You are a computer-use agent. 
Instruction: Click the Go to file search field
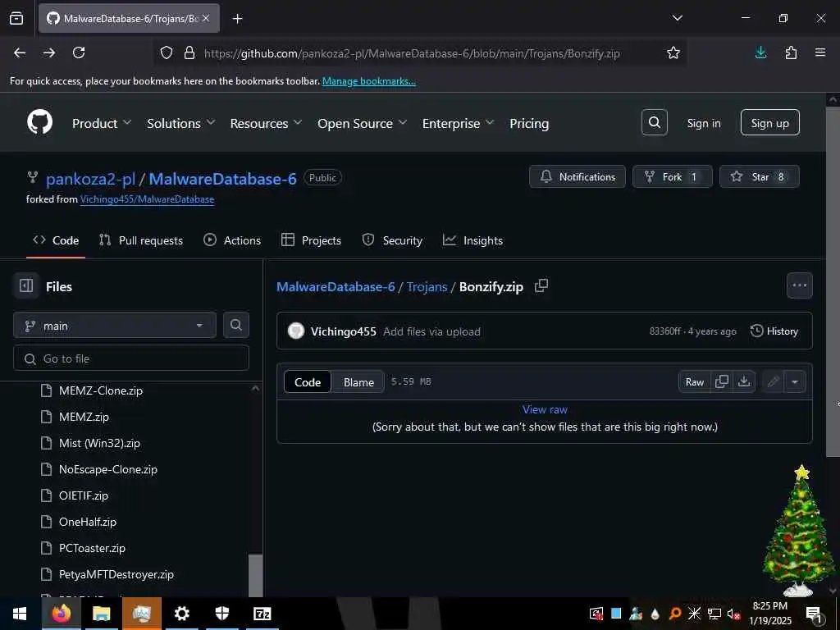click(131, 358)
